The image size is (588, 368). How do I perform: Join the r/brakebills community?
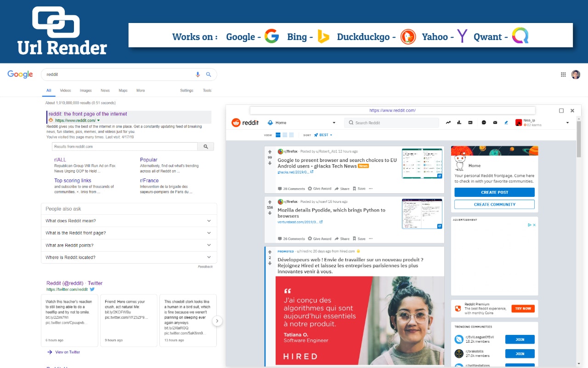click(520, 354)
